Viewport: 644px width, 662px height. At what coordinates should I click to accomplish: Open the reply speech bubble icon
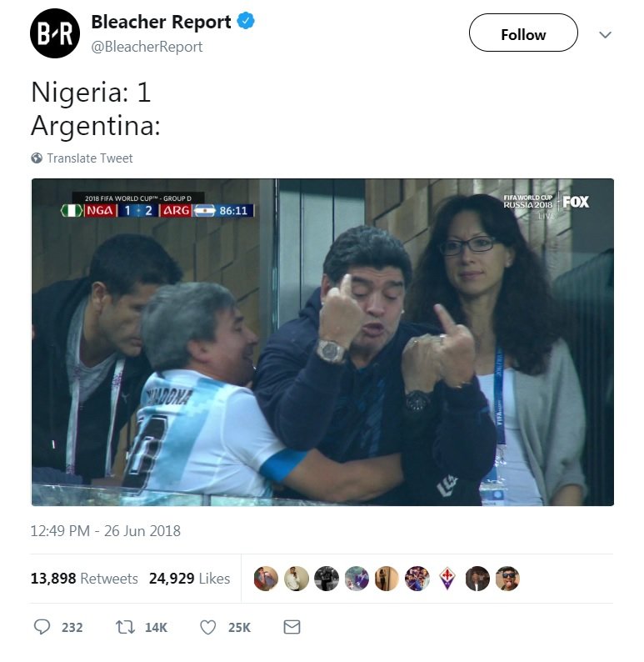[42, 627]
